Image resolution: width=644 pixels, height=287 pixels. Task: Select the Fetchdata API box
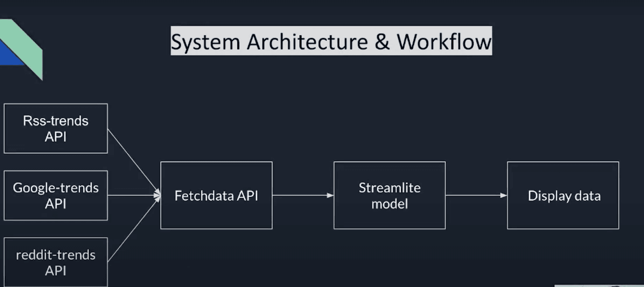click(216, 195)
